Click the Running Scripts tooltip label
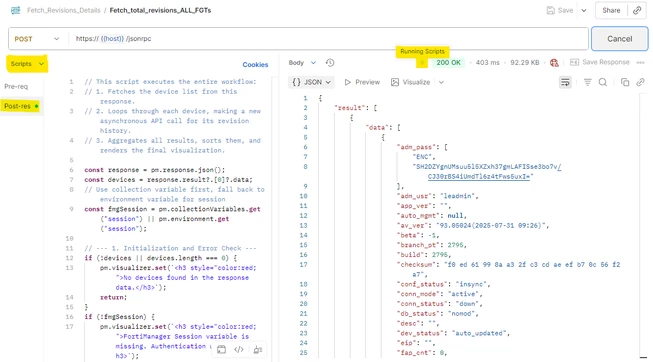The image size is (653, 362). click(422, 51)
